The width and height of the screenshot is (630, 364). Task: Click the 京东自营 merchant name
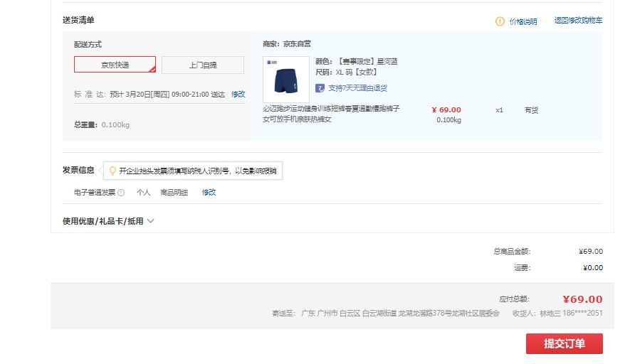297,44
